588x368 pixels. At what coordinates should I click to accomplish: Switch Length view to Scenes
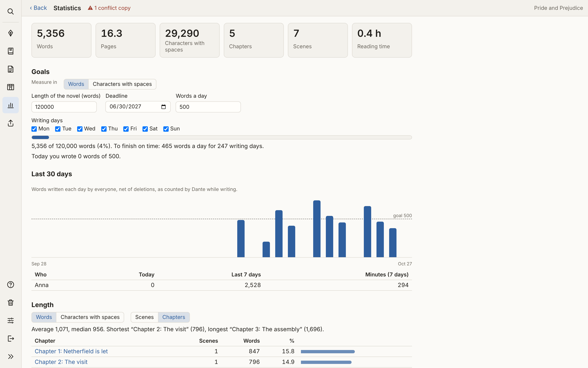pyautogui.click(x=144, y=317)
